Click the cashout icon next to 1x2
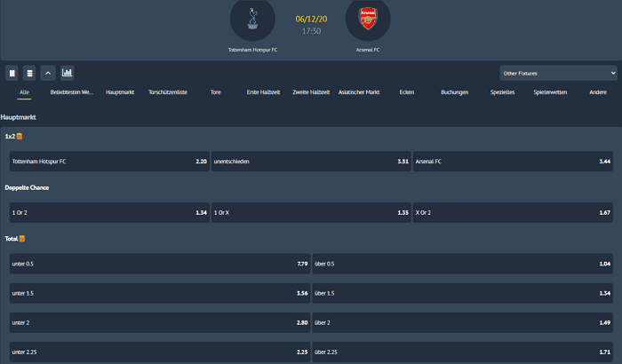The image size is (622, 364). coord(20,137)
